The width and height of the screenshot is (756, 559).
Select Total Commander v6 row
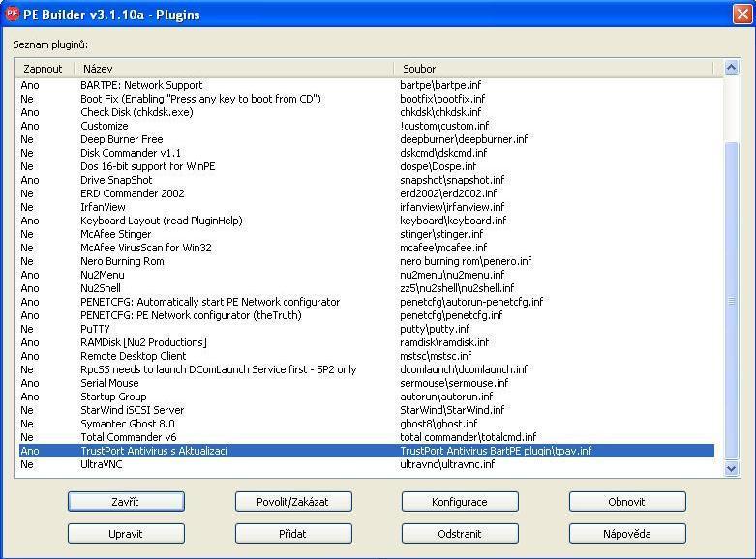(367, 437)
